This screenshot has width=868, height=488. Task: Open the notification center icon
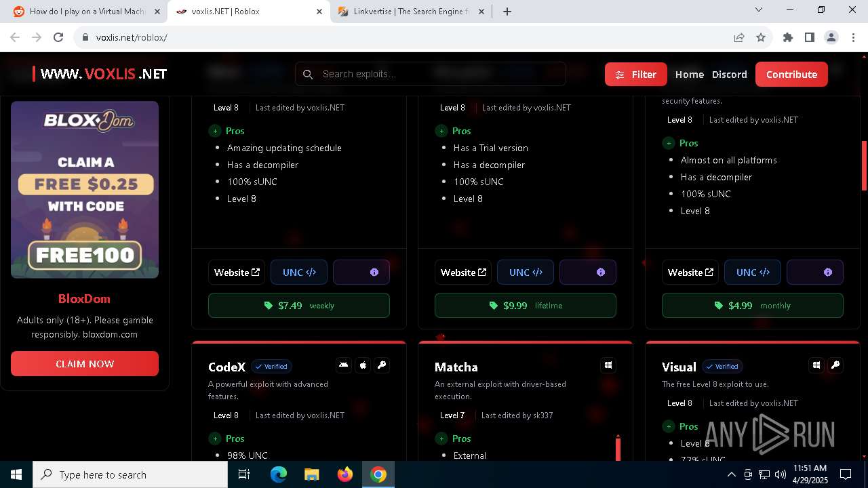click(x=846, y=474)
